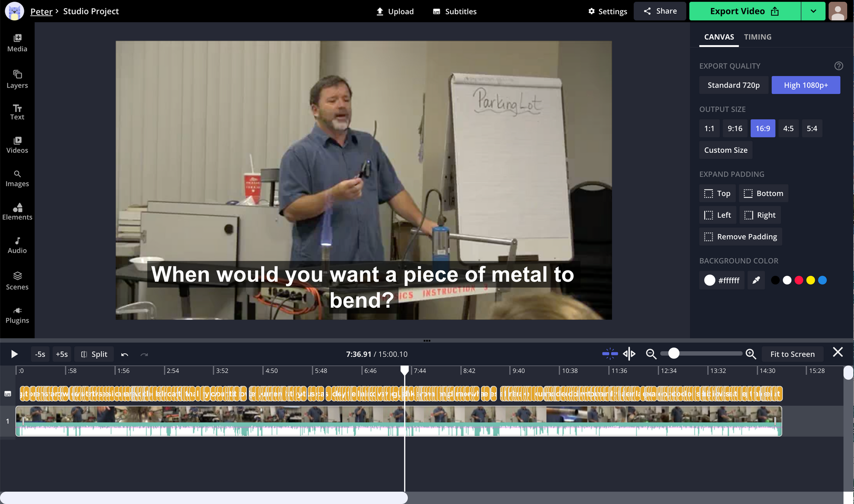854x504 pixels.
Task: Open the Custom Size option
Action: click(x=725, y=150)
